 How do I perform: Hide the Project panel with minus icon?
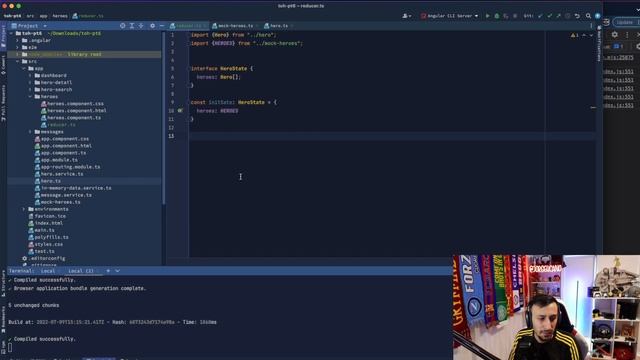click(162, 26)
